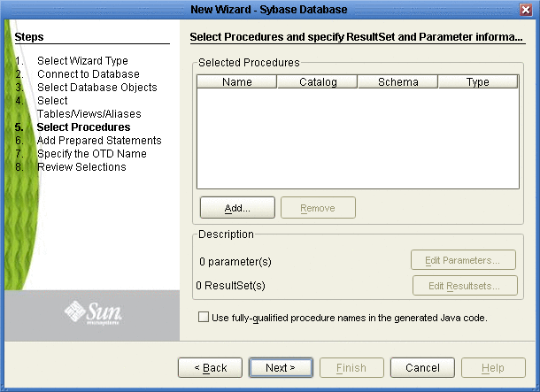Click the Remove button
This screenshot has height=392, width=540.
[x=318, y=208]
